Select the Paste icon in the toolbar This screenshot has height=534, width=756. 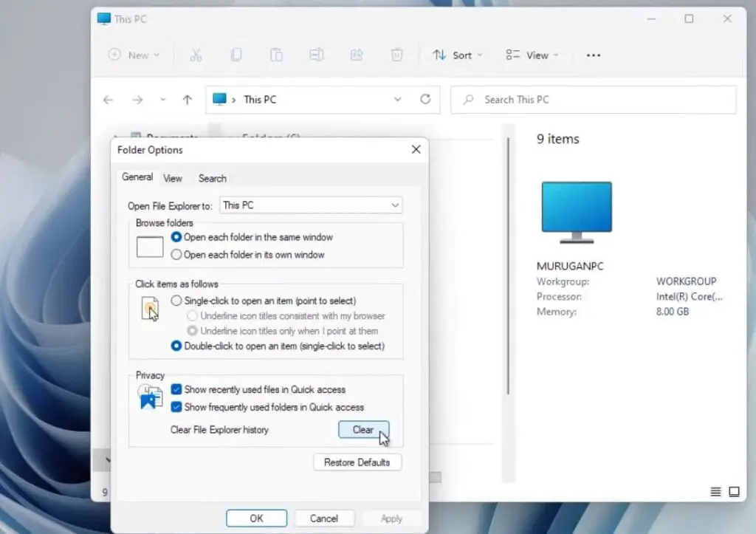[276, 55]
